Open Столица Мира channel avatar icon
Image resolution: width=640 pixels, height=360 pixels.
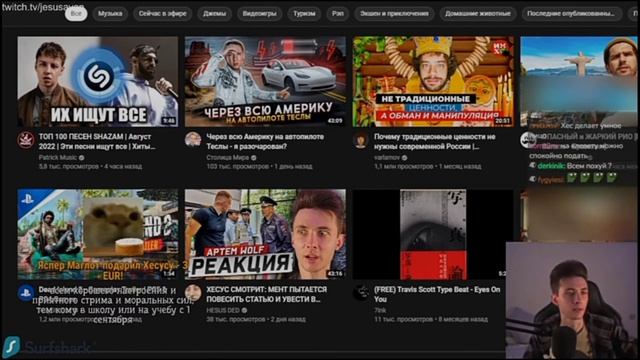pos(193,140)
